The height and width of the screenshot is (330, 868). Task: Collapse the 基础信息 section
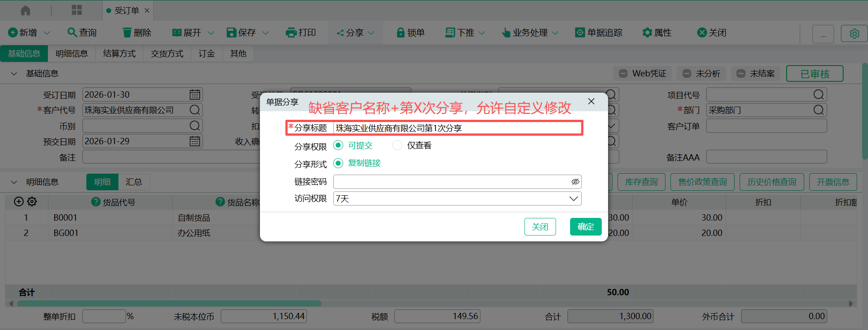(14, 74)
